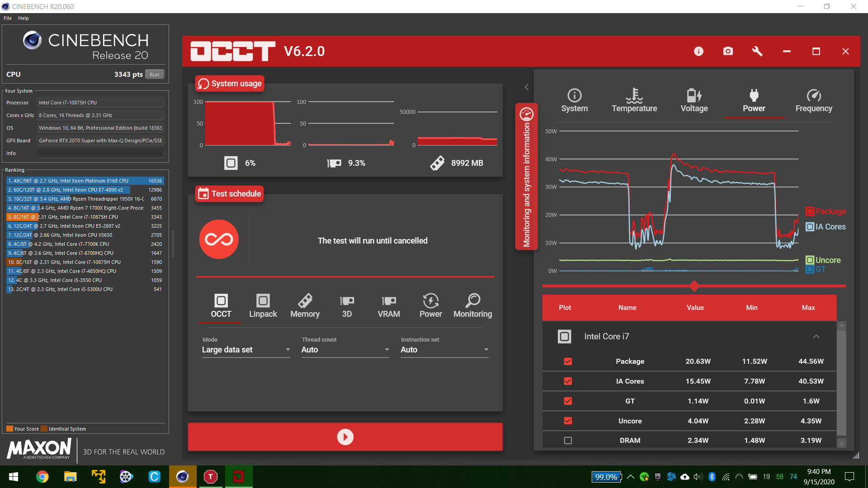This screenshot has width=868, height=488.
Task: Click the Cinebench Info input field
Action: pyautogui.click(x=100, y=153)
